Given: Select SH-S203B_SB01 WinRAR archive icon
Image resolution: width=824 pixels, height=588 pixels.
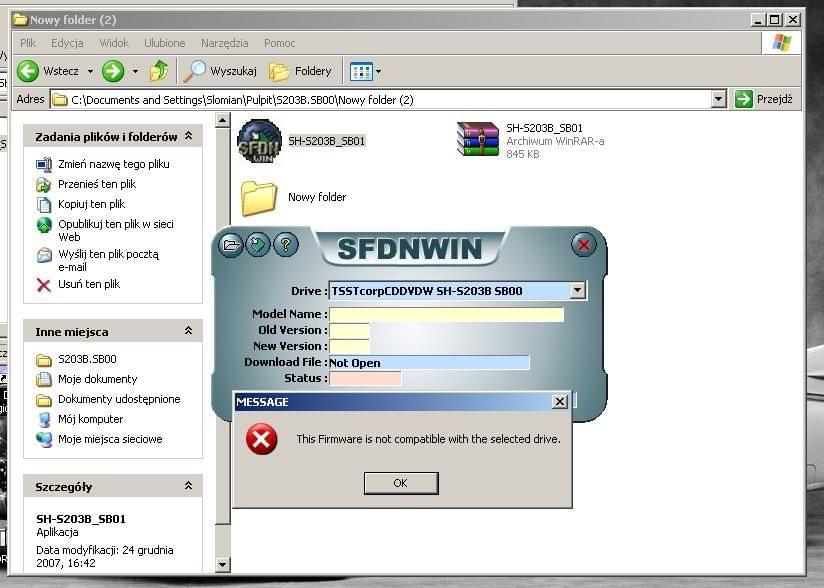Looking at the screenshot, I should 478,139.
